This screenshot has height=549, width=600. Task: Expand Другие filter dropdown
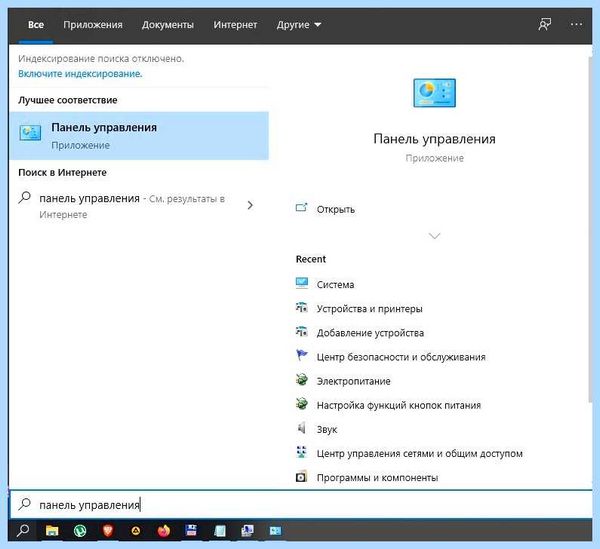[299, 25]
